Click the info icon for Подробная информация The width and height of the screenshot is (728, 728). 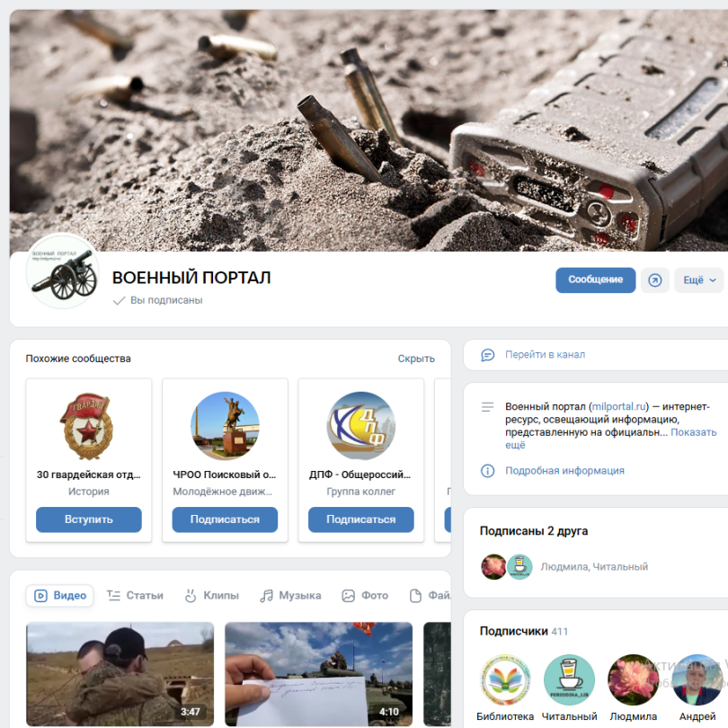[487, 471]
